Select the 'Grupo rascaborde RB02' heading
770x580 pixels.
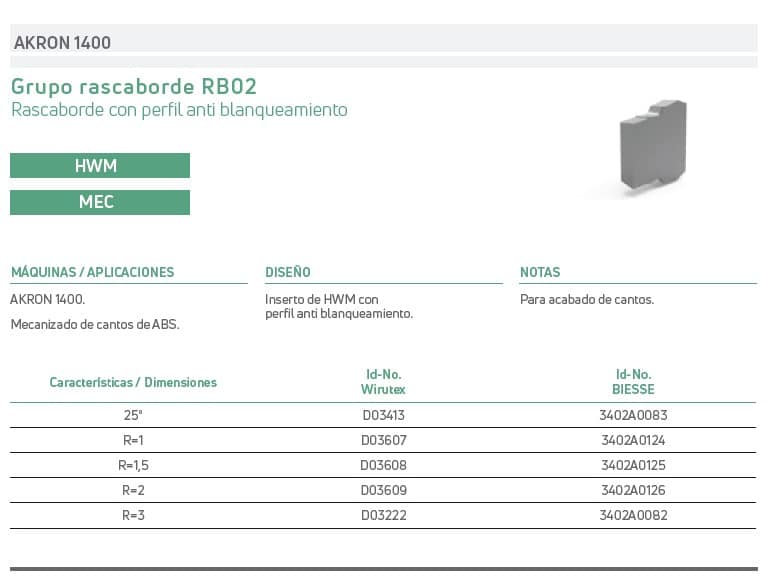[134, 86]
